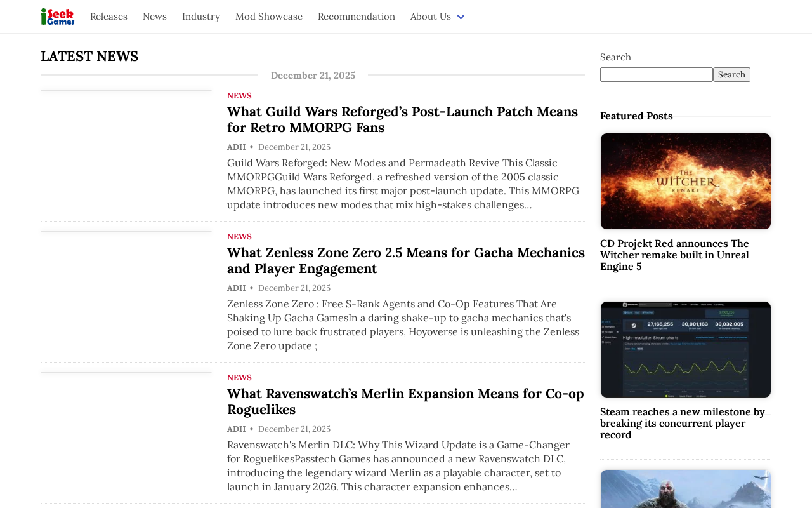Go to the Industry section
This screenshot has height=508, width=812.
[201, 17]
